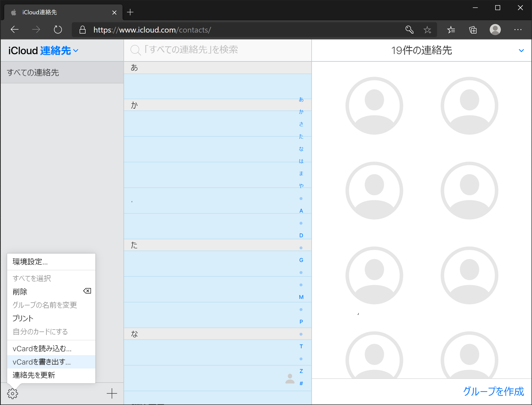
Task: Open the search magnifier in the contacts search bar
Action: pos(135,50)
